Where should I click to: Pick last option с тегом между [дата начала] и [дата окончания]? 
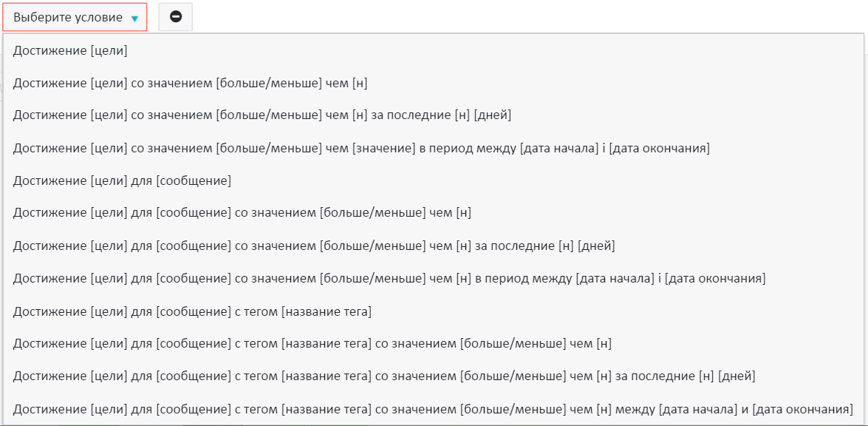click(433, 409)
